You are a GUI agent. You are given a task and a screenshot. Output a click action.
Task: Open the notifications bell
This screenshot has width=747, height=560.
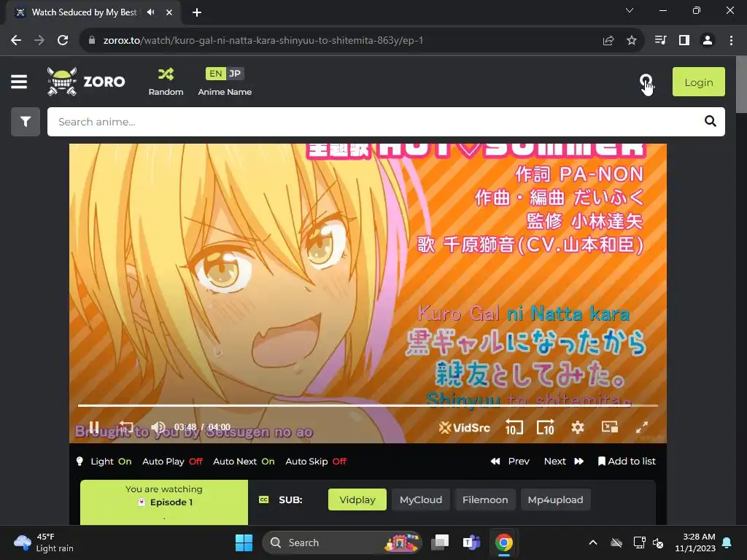pyautogui.click(x=727, y=542)
